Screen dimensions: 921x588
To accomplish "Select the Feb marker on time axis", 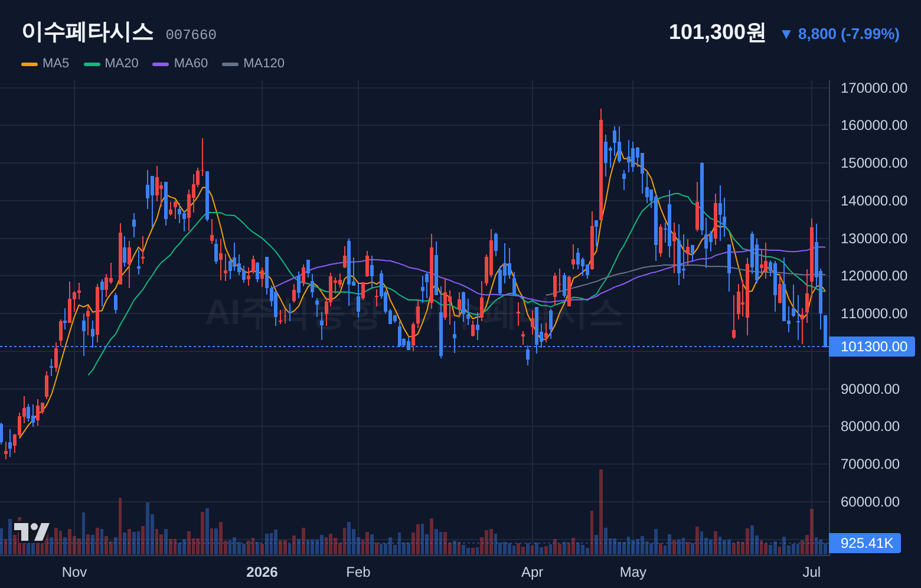I will (x=358, y=572).
